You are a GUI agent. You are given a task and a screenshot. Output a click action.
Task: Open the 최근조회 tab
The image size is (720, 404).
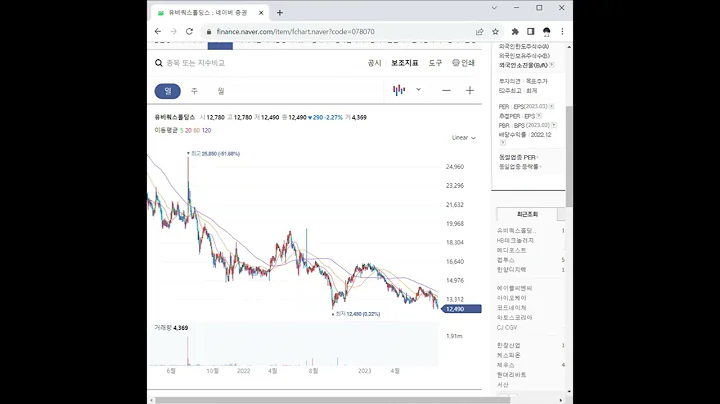pos(527,214)
